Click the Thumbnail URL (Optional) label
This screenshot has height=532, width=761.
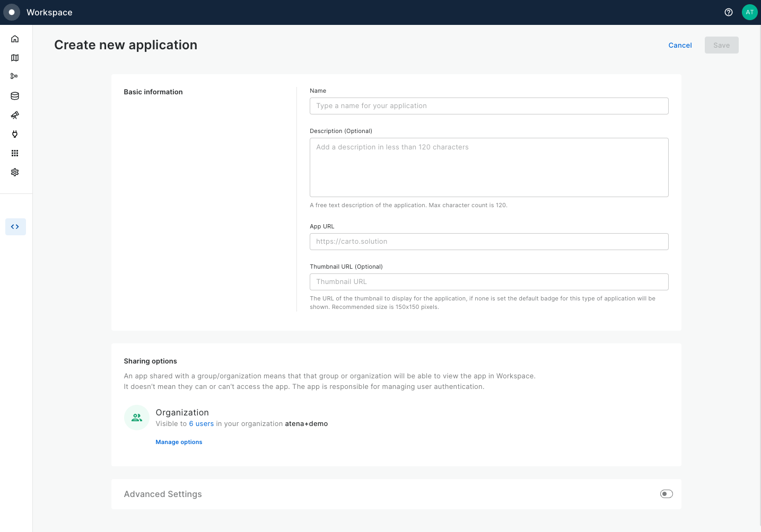346,267
